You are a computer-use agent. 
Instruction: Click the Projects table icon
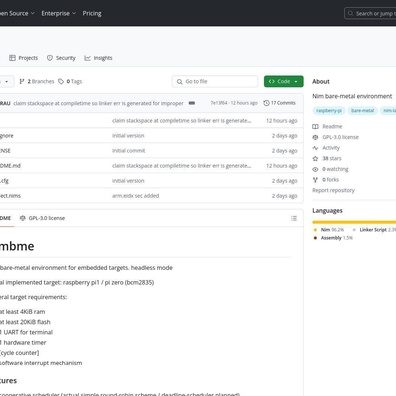[12, 58]
